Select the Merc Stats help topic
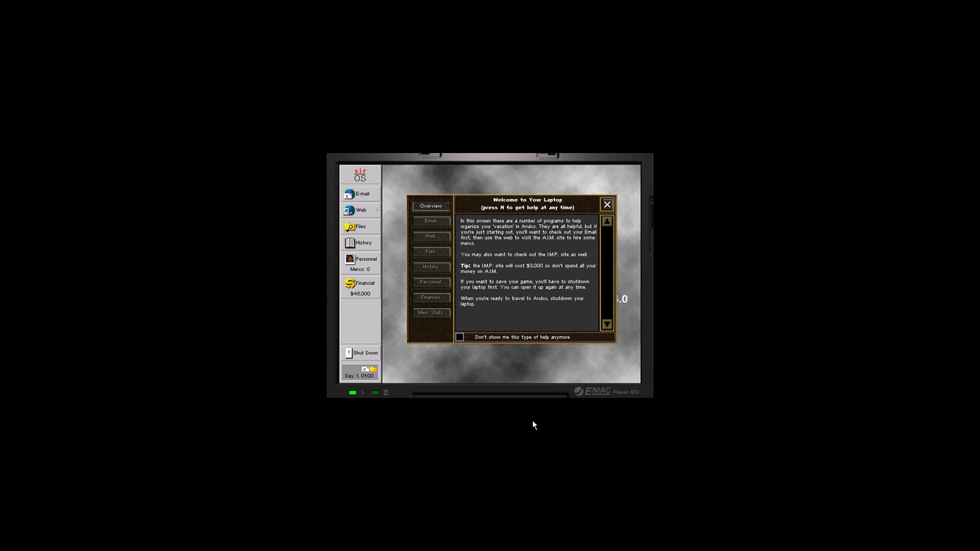 click(x=431, y=313)
